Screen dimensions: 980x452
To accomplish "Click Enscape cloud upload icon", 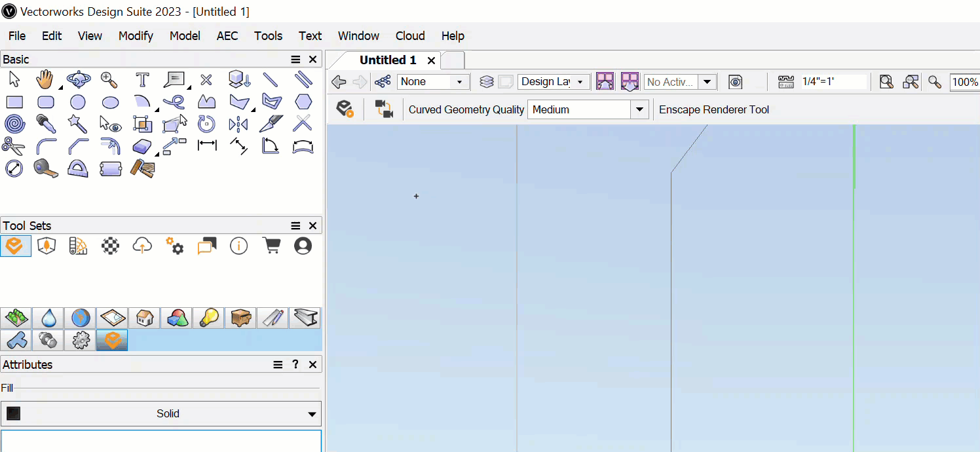I will coord(142,246).
